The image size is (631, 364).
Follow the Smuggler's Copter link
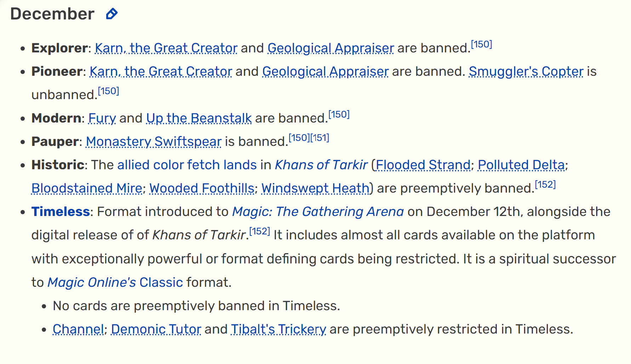click(x=526, y=72)
